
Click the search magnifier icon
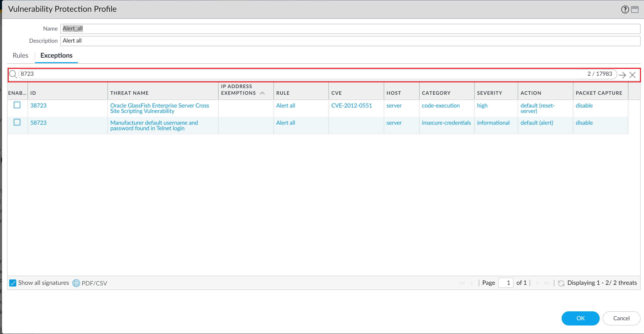[13, 74]
